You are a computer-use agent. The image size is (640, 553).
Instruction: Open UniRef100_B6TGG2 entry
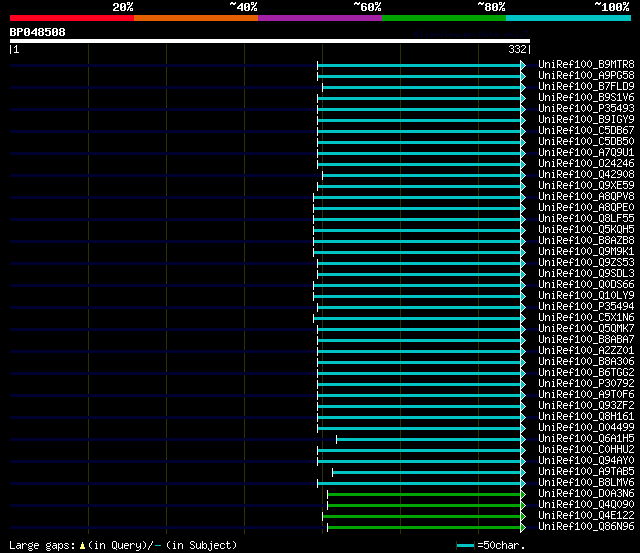coord(586,373)
